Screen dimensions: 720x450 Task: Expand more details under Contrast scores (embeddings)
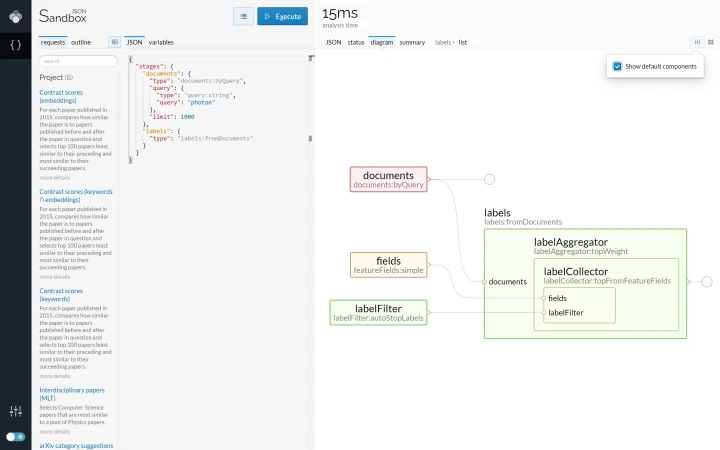[x=55, y=178]
